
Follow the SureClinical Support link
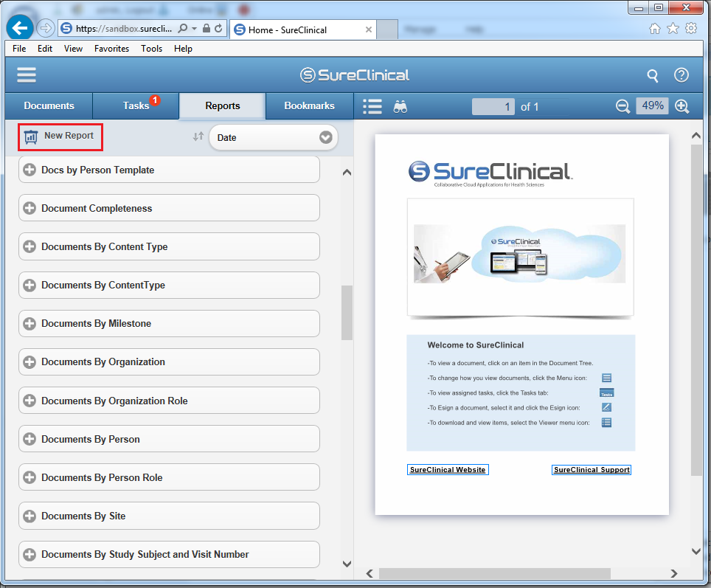tap(592, 469)
